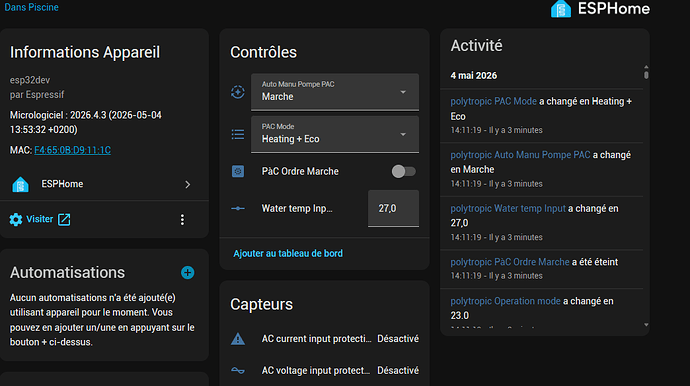Open the three-dot menu in device info card

[182, 220]
